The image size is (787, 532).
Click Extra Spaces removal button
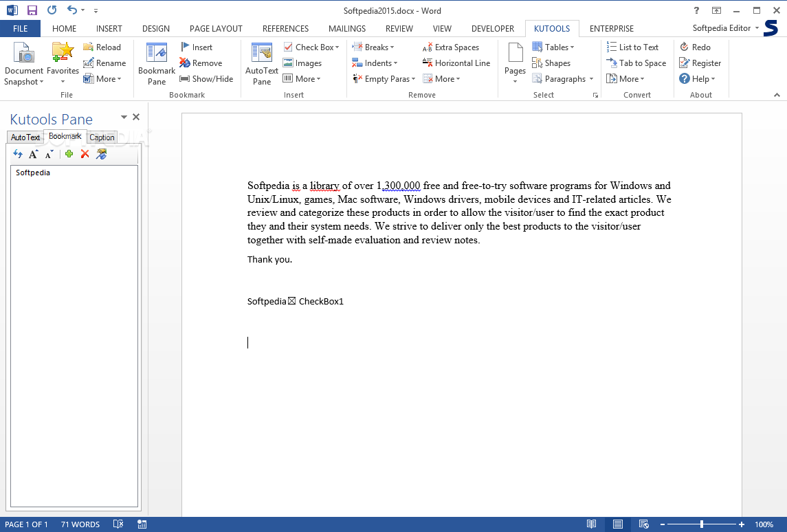click(451, 47)
